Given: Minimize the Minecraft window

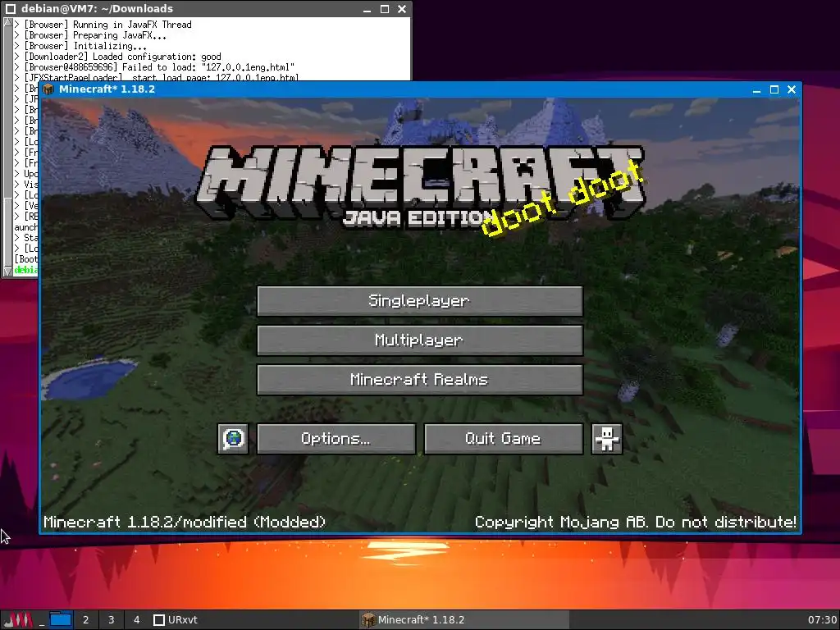Looking at the screenshot, I should coord(756,90).
